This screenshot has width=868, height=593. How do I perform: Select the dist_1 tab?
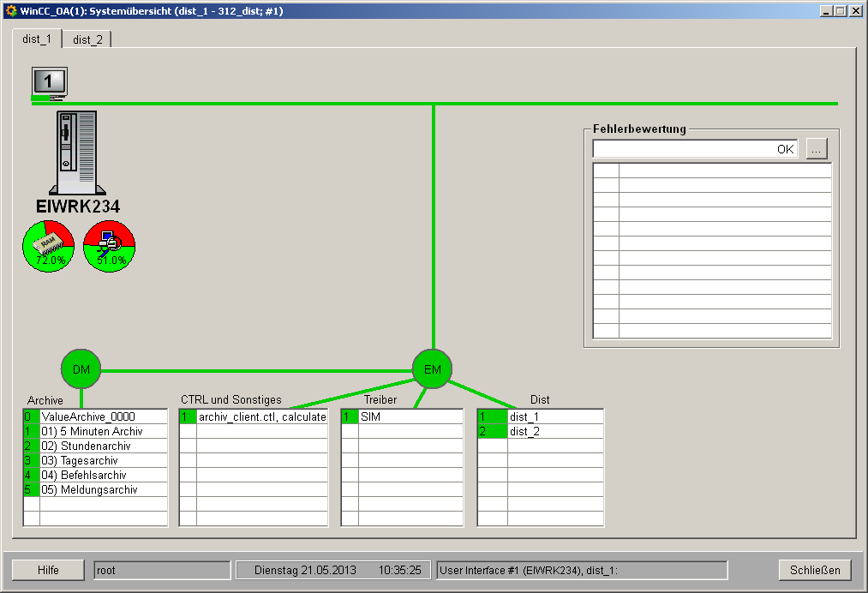37,39
